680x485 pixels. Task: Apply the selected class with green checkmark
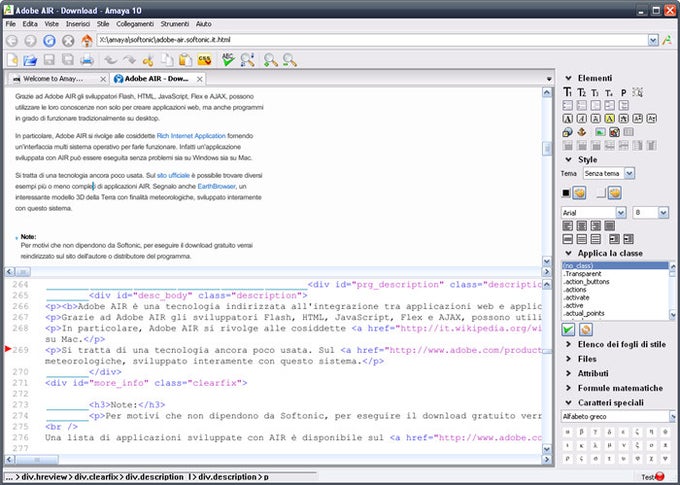click(568, 330)
